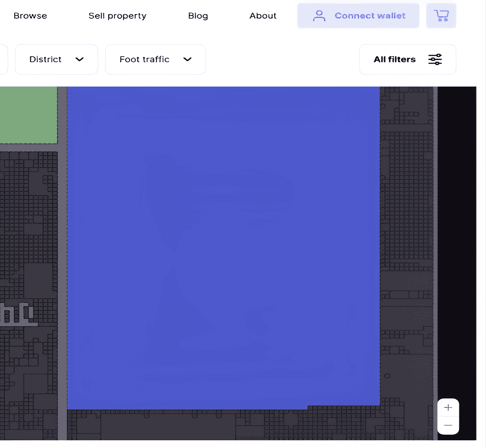The image size is (489, 448).
Task: Go to the Browse page
Action: [30, 16]
